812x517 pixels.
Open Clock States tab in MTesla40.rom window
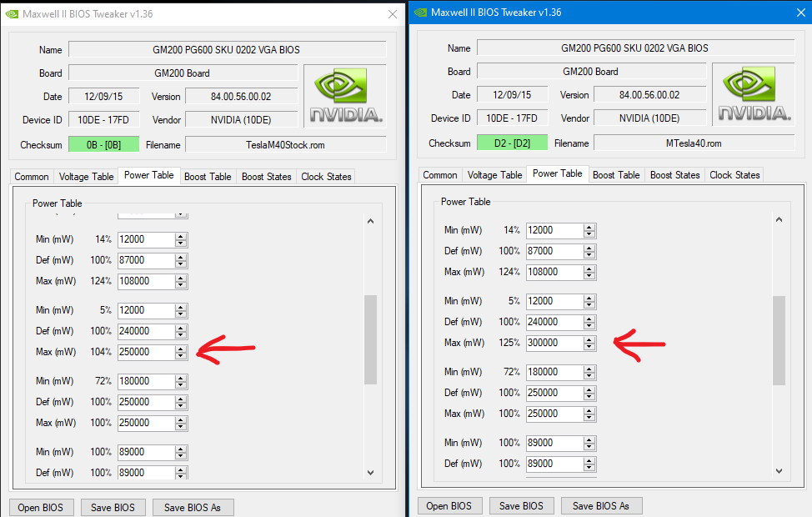(x=734, y=175)
